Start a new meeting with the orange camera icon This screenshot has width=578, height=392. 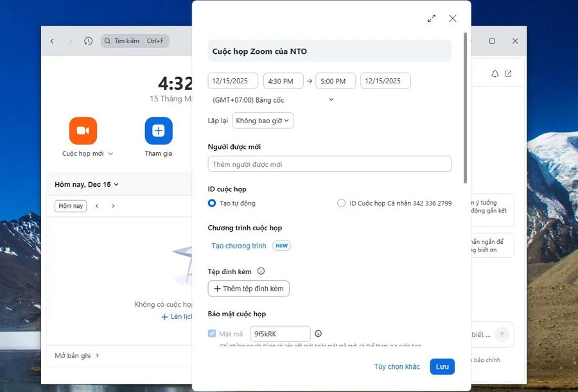coord(83,131)
